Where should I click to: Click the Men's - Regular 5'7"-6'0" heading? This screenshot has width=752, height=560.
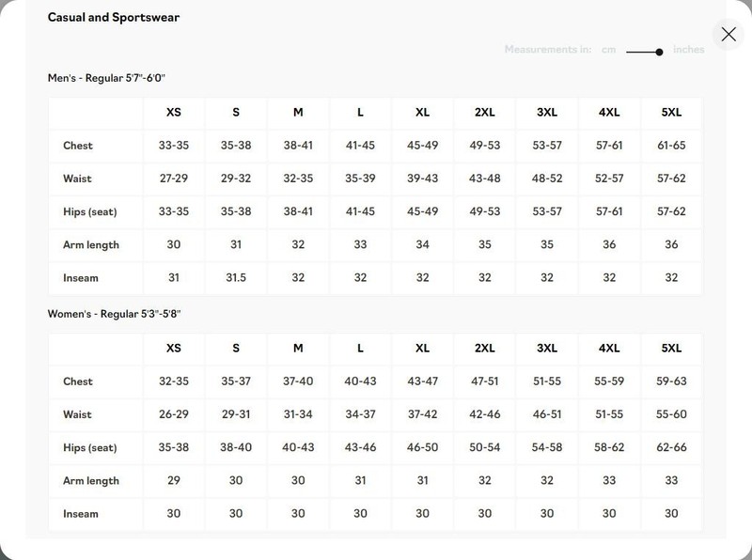tap(106, 78)
